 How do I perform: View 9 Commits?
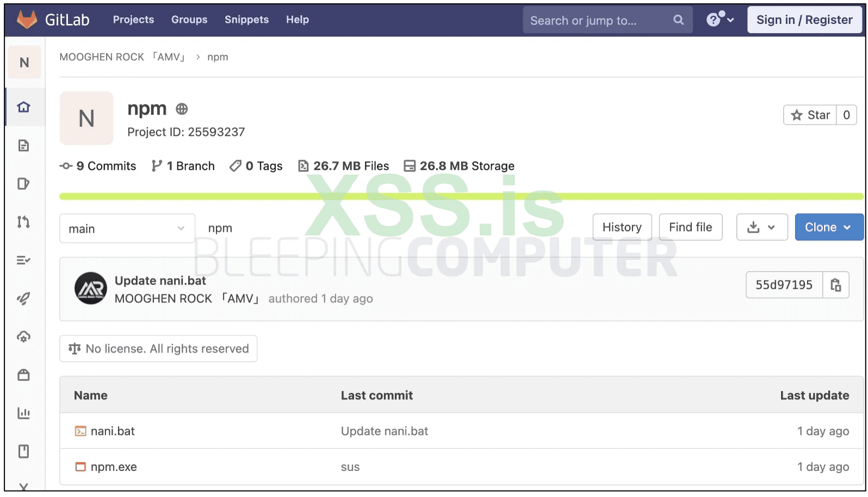(x=98, y=166)
